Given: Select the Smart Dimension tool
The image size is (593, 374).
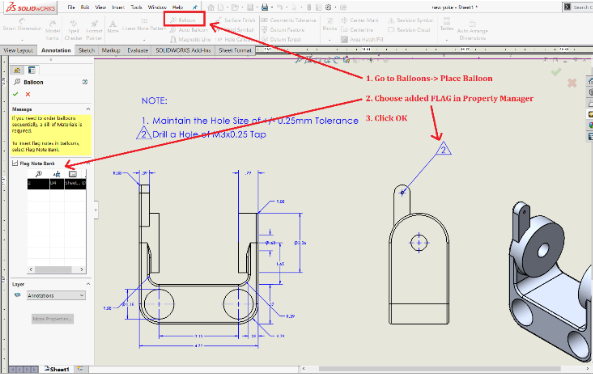Looking at the screenshot, I should click(x=22, y=25).
